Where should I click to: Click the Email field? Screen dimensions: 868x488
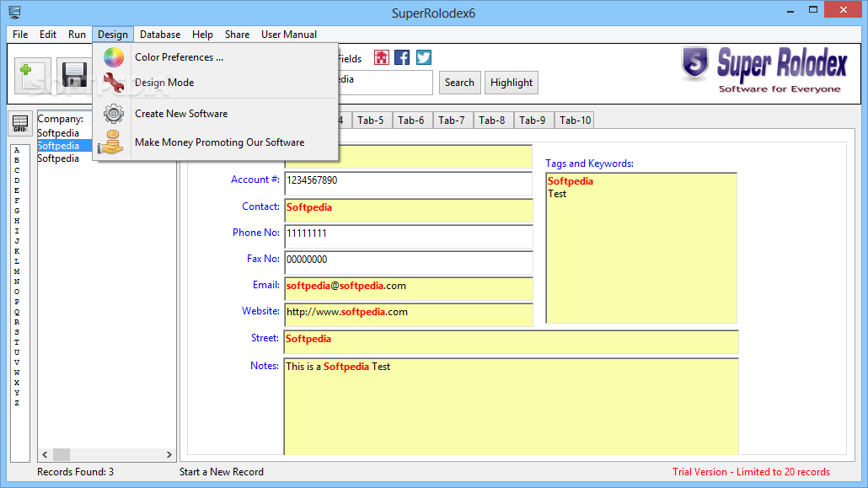tap(409, 288)
